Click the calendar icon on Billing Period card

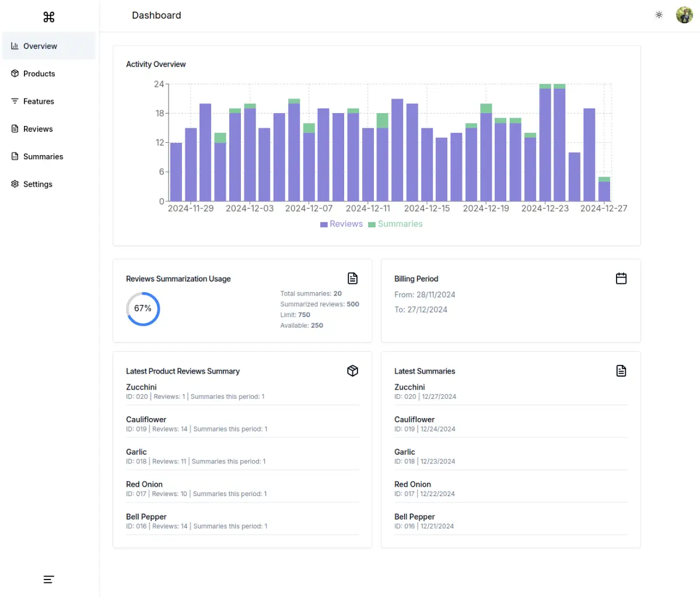pyautogui.click(x=621, y=278)
